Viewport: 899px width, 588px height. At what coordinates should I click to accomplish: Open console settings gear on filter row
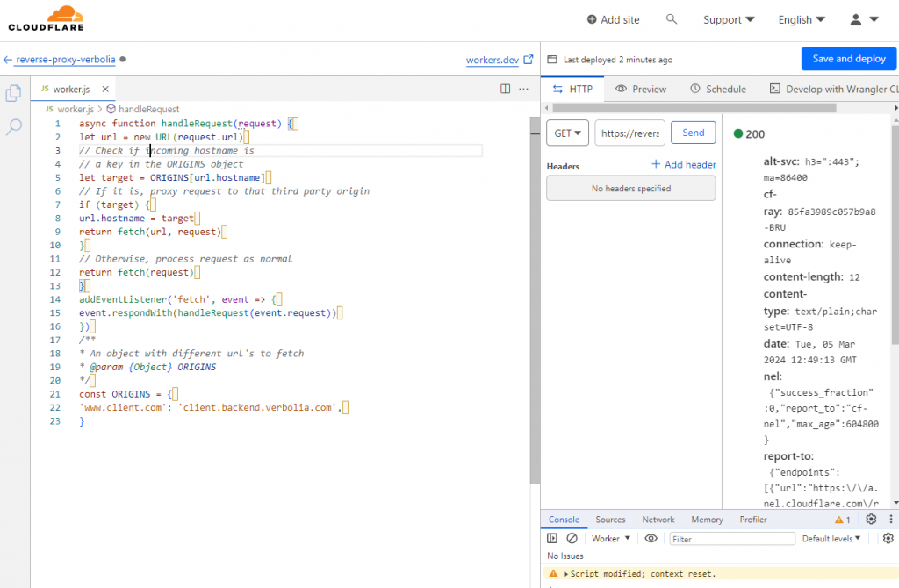click(x=888, y=538)
